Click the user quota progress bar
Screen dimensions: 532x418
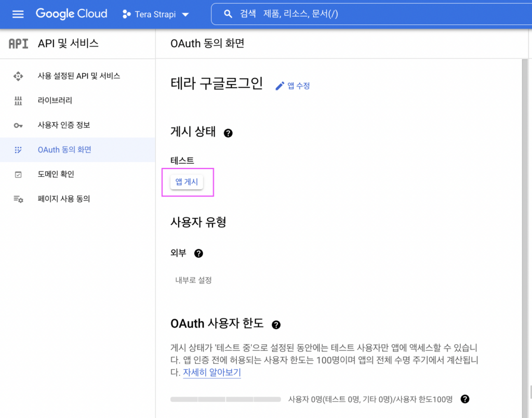[226, 399]
